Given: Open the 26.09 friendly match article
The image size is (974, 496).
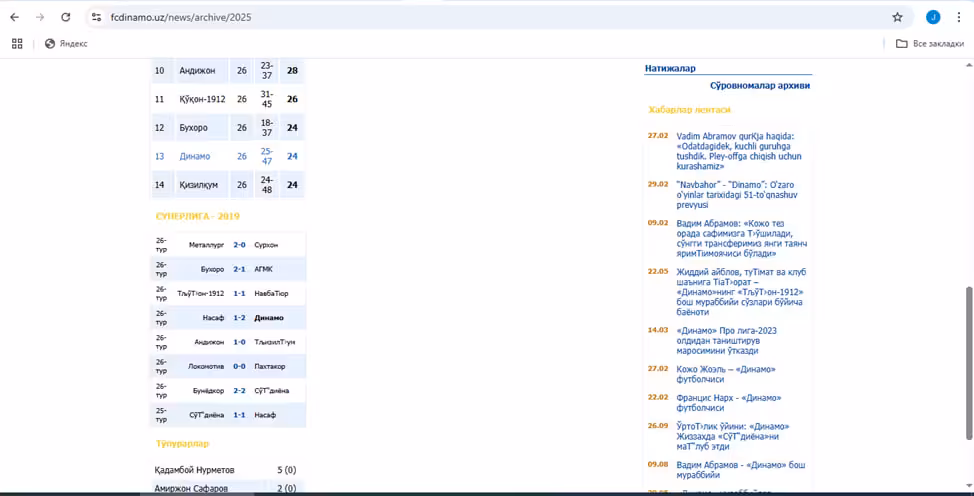Looking at the screenshot, I should click(733, 436).
